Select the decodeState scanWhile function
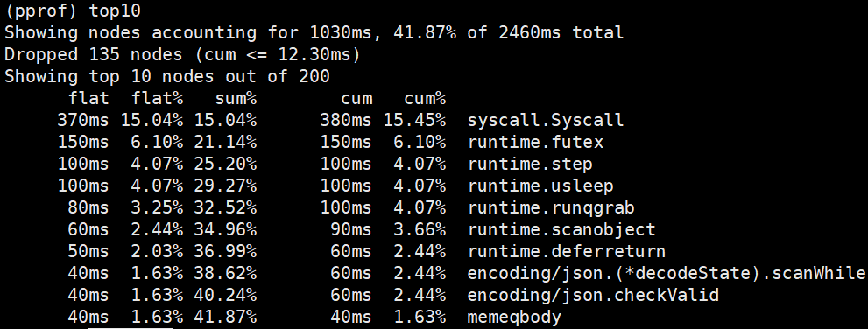Viewport: 868px width, 329px height. (667, 274)
